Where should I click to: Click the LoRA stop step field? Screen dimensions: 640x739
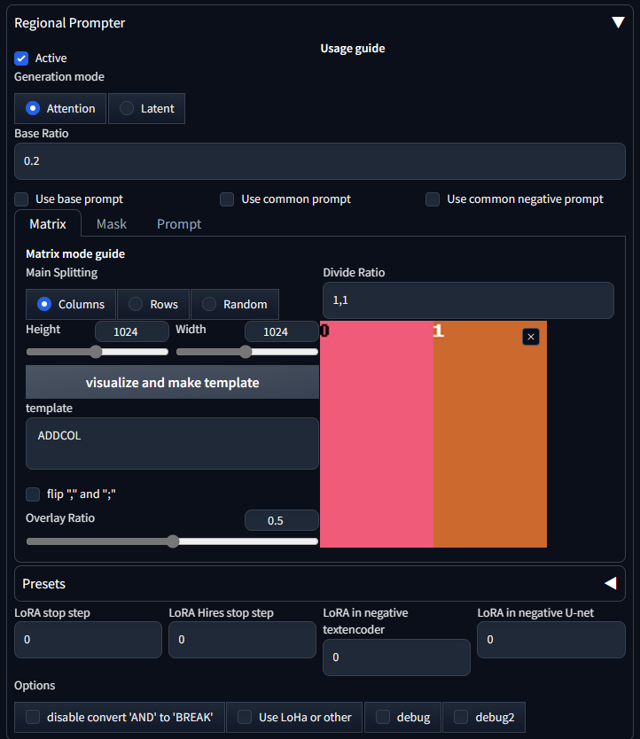coord(88,640)
